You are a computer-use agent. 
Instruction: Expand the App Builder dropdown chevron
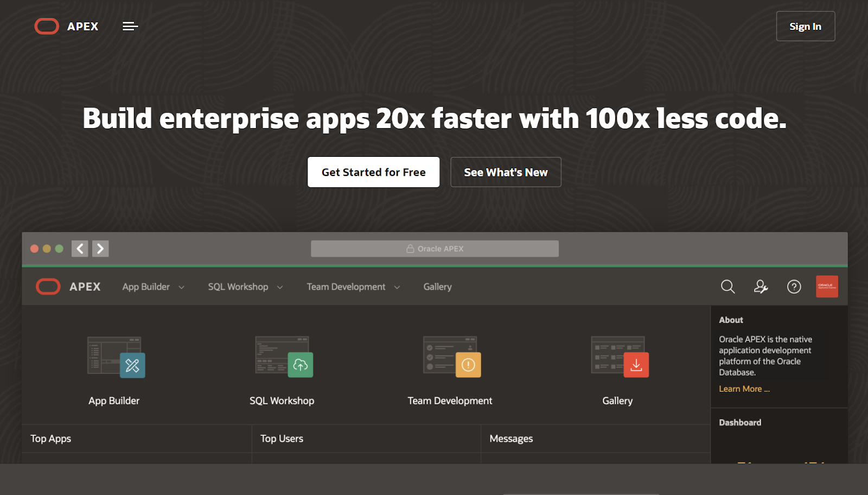coord(181,287)
